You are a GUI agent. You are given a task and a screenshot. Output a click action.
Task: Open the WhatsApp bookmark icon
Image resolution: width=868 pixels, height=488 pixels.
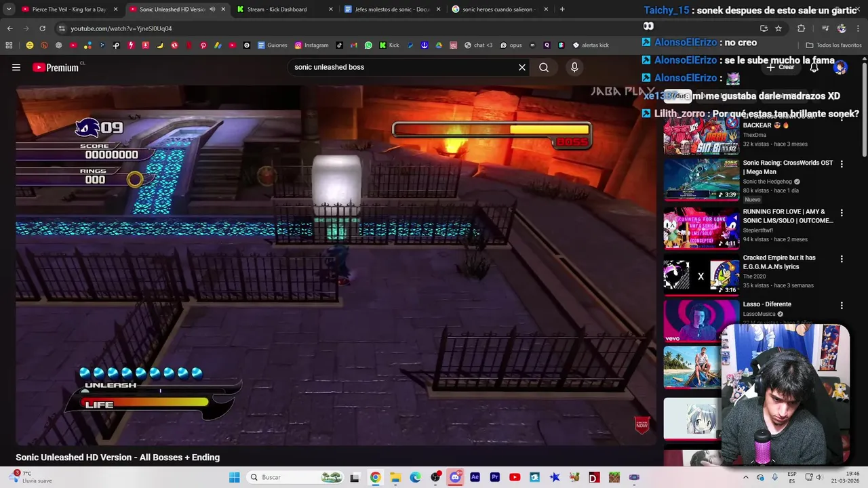(368, 45)
